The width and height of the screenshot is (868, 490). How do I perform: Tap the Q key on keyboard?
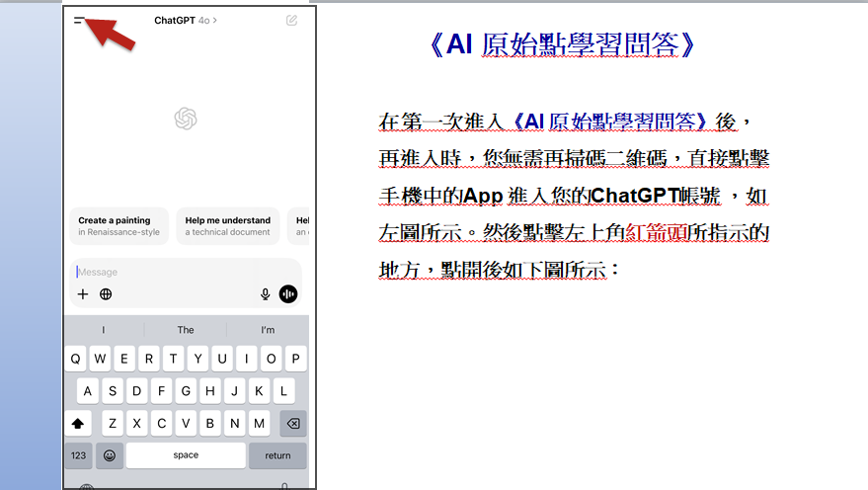pyautogui.click(x=75, y=359)
